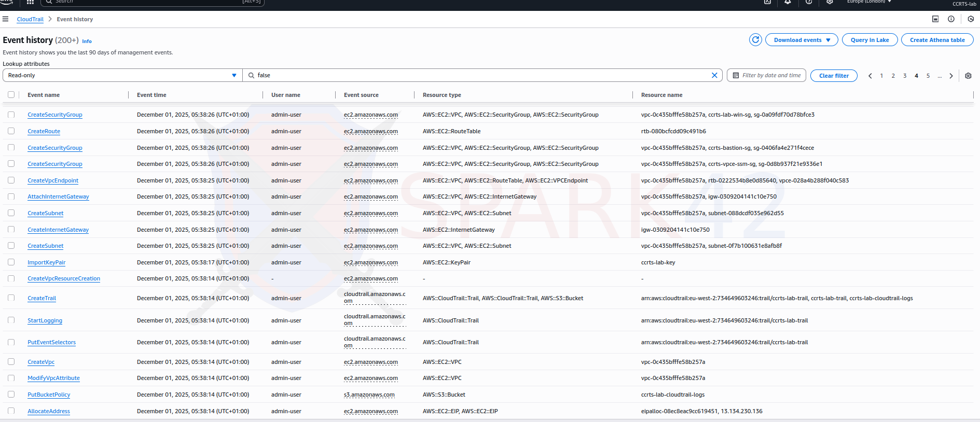Refresh the event history list
Viewport: 980px width, 422px height.
coord(755,40)
